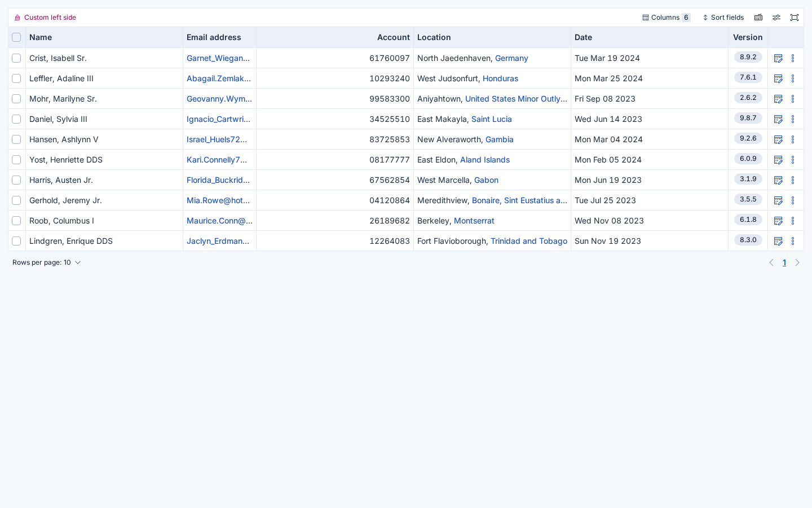The height and width of the screenshot is (508, 812).
Task: Open the Garnet_Wiegan... email link
Action: (x=218, y=58)
